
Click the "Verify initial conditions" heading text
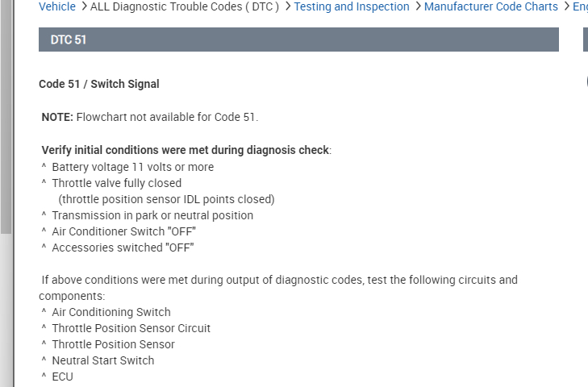(x=186, y=150)
